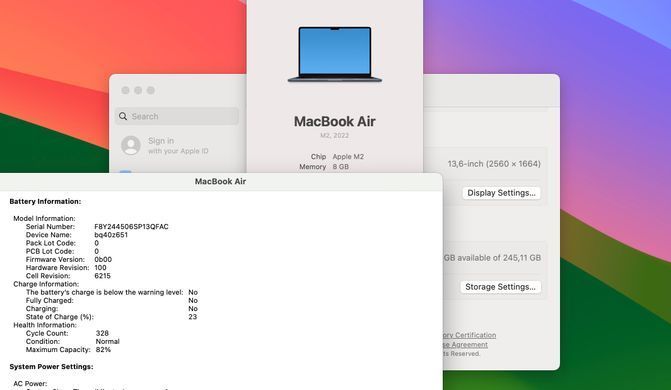Viewport: 671px width, 390px height.
Task: Click the MacBook Air laptop image
Action: click(335, 54)
